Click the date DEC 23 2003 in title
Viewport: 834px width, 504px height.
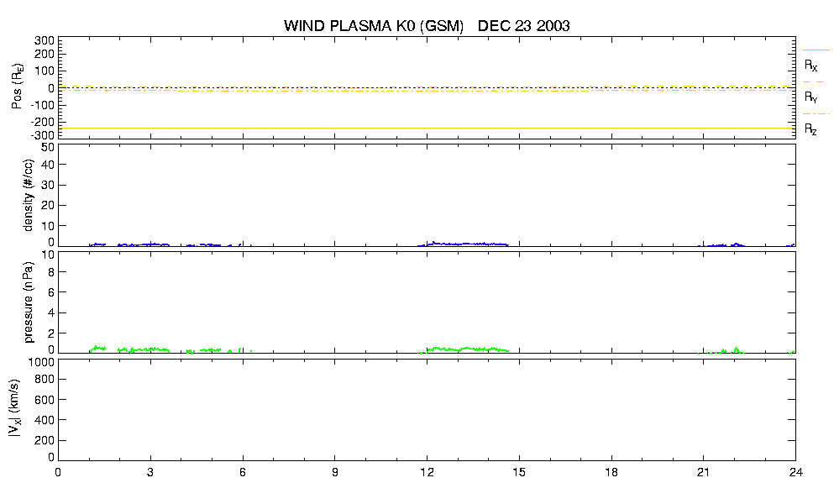523,26
